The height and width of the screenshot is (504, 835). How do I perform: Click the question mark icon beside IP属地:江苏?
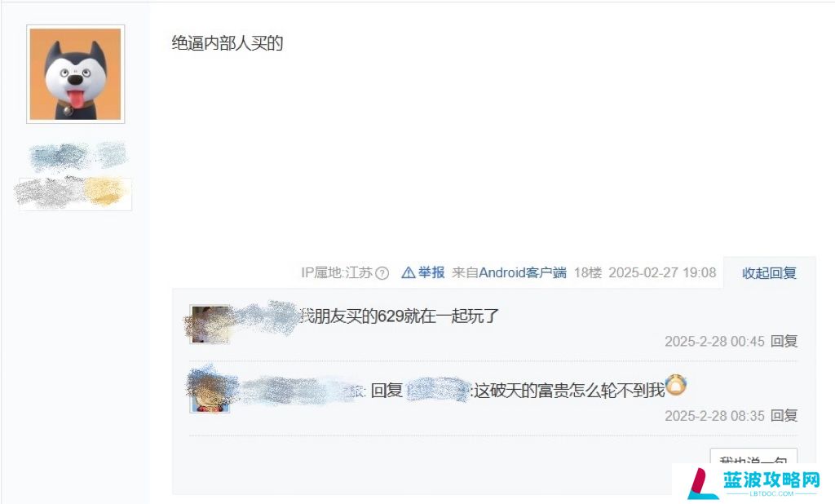pos(382,273)
